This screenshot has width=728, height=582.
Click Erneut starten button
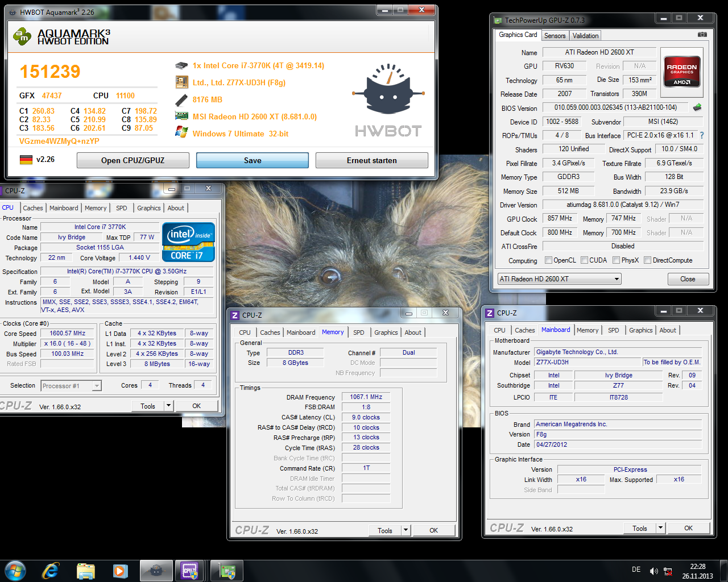pyautogui.click(x=372, y=160)
